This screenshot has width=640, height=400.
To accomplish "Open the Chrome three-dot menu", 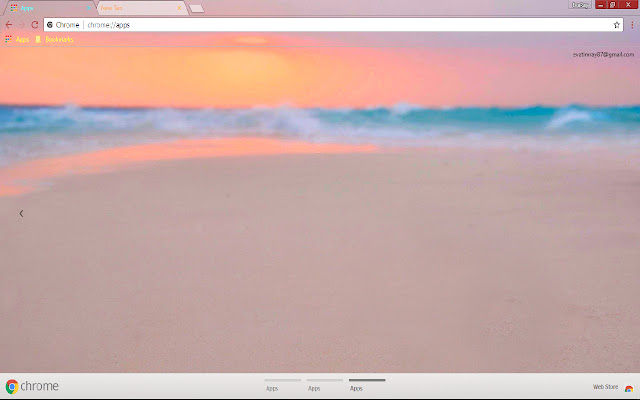I will point(632,25).
